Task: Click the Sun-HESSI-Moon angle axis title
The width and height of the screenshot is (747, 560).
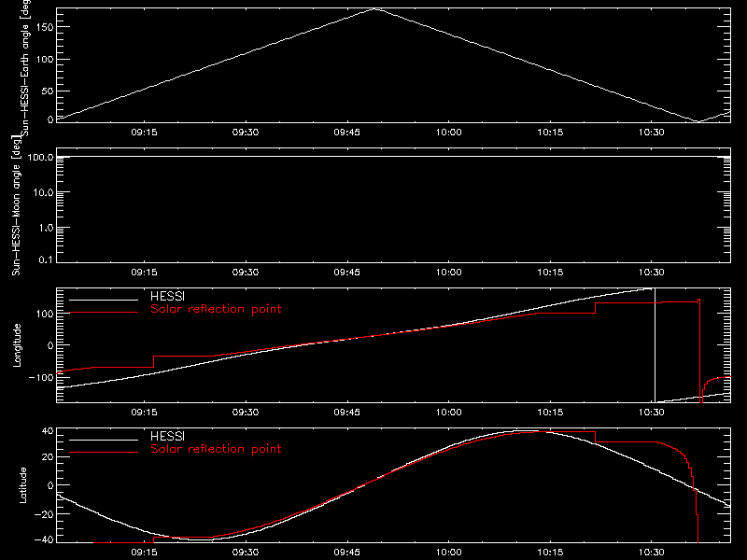Action: coord(16,205)
